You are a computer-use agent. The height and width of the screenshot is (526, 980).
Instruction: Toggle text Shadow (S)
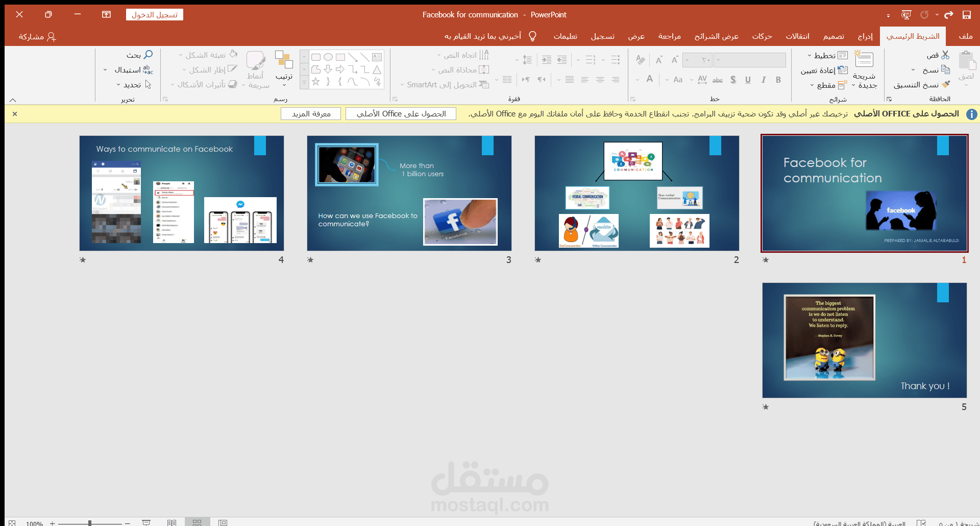pyautogui.click(x=733, y=80)
